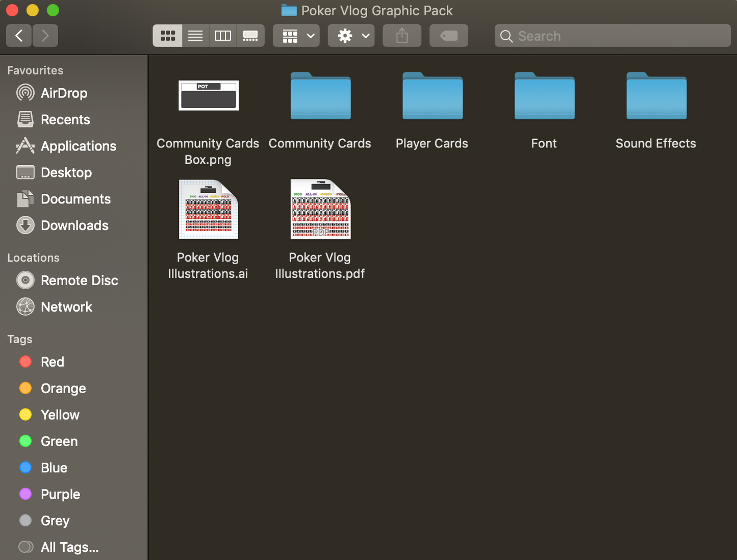Go forward with the right chevron button
Viewport: 737px width, 560px height.
point(45,36)
